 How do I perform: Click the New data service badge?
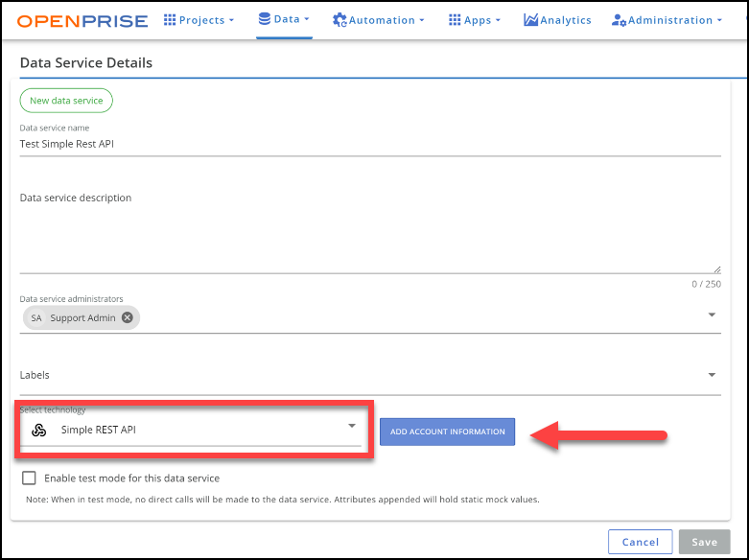tap(66, 101)
